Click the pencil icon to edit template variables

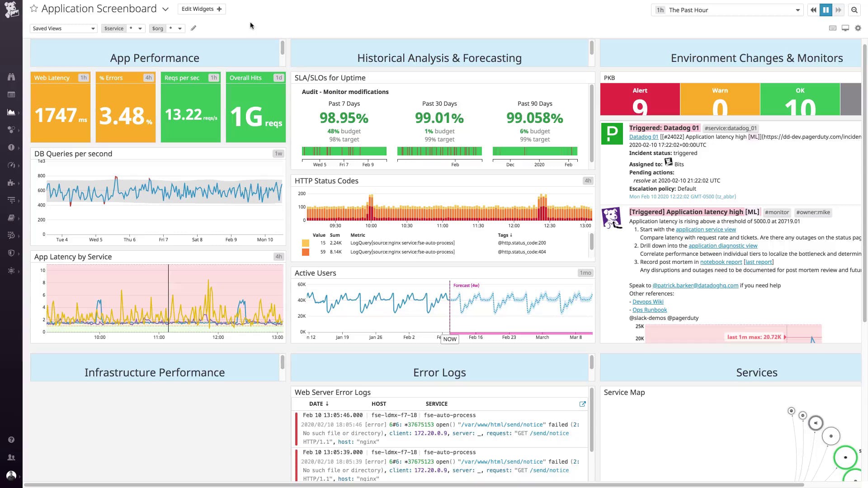click(x=193, y=28)
